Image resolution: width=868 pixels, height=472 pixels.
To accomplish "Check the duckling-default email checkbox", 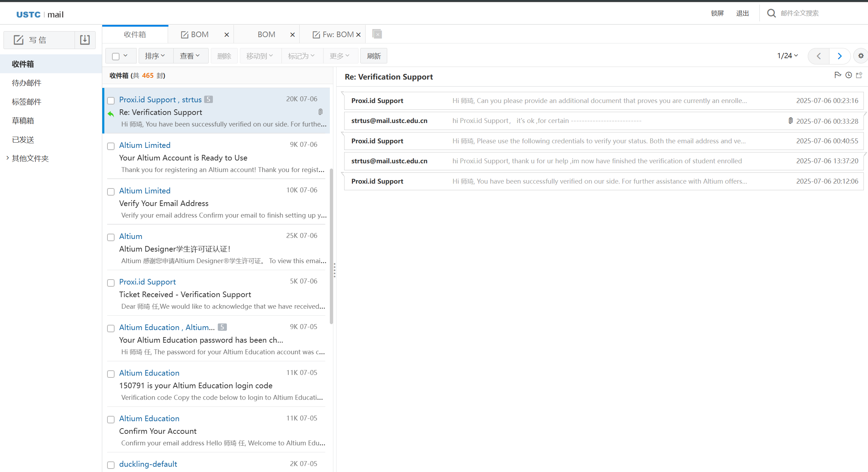I will click(x=111, y=465).
